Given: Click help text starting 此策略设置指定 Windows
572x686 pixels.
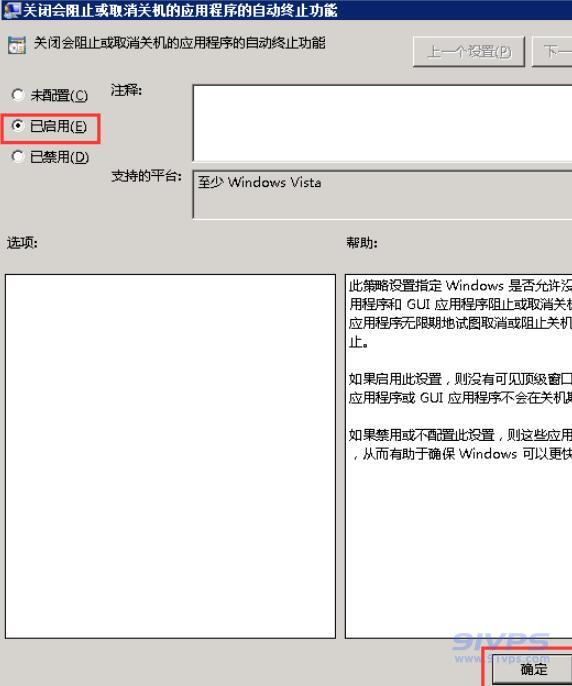Looking at the screenshot, I should [x=460, y=314].
